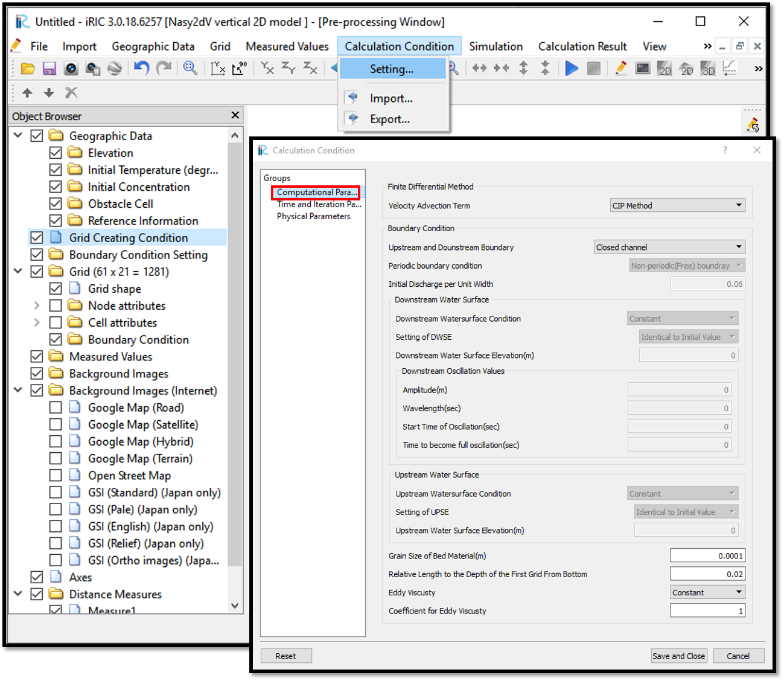Image resolution: width=784 pixels, height=681 pixels.
Task: Click the move up arrow icon
Action: 27,93
